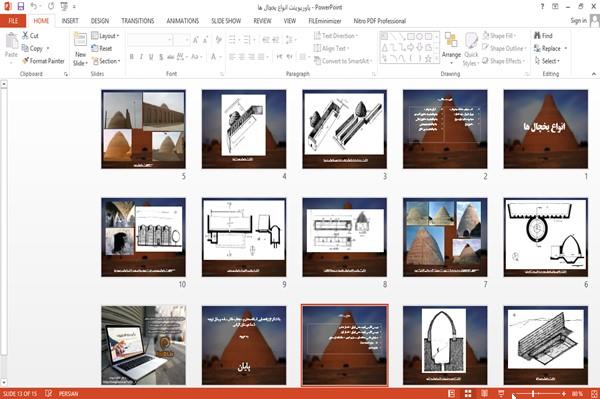Open Shape Outline dropdown
600x399 pixels.
504,48
